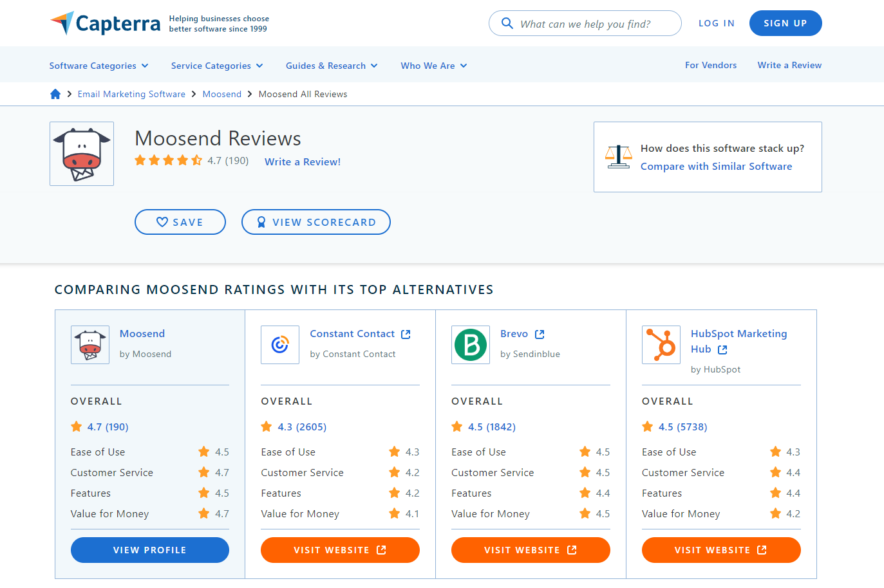Open Moosend breadcrumb link

tap(222, 94)
